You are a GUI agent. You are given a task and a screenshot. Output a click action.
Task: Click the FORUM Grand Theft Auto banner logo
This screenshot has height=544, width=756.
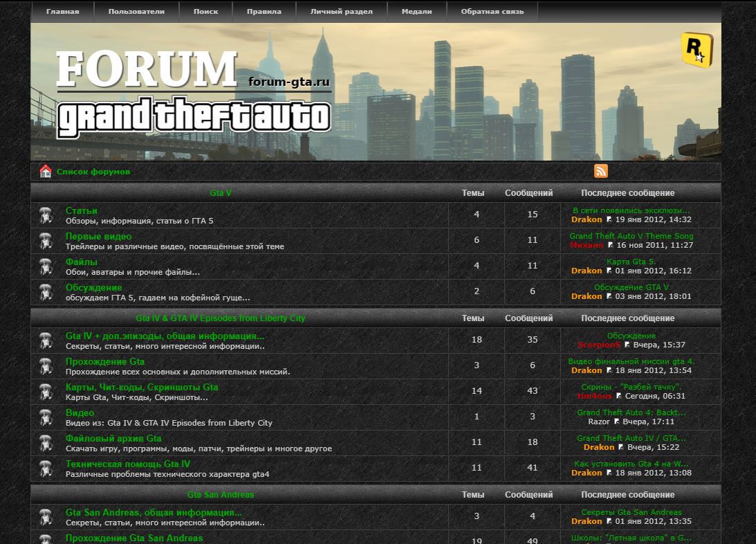pos(193,92)
